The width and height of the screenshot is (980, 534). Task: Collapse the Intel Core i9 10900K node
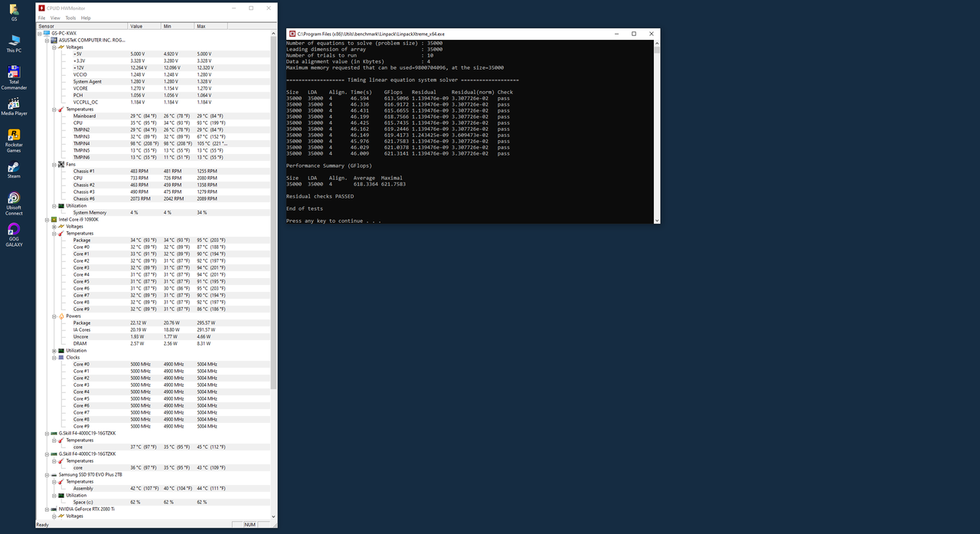[47, 219]
